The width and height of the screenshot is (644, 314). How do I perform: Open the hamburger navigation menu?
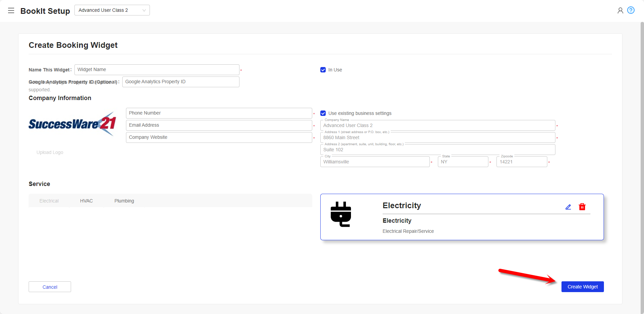11,10
